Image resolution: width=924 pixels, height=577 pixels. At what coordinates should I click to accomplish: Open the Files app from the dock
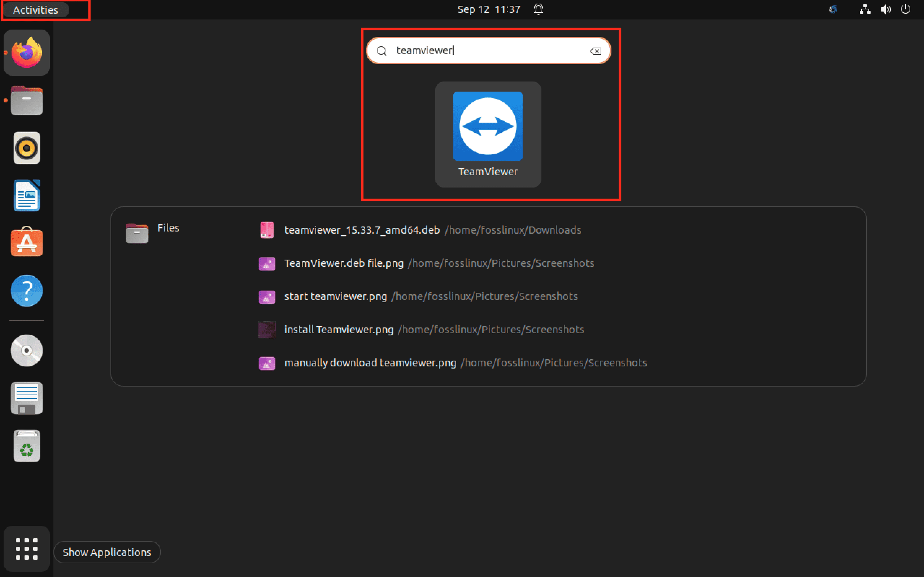[26, 100]
